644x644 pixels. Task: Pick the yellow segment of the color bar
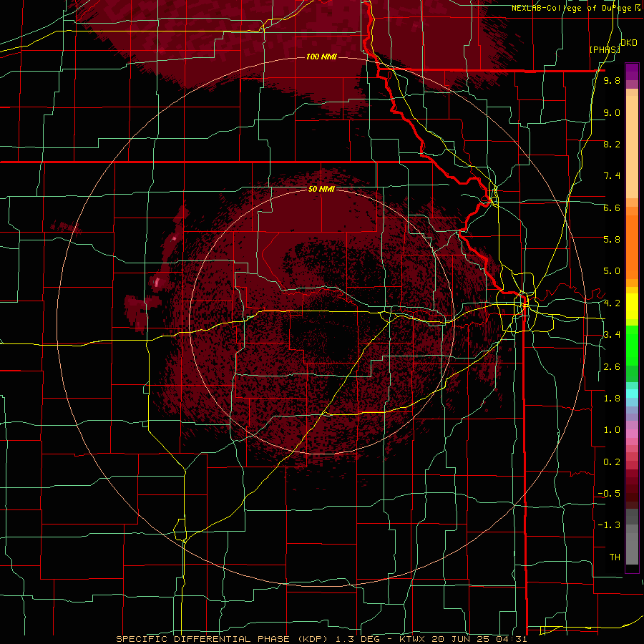click(632, 306)
